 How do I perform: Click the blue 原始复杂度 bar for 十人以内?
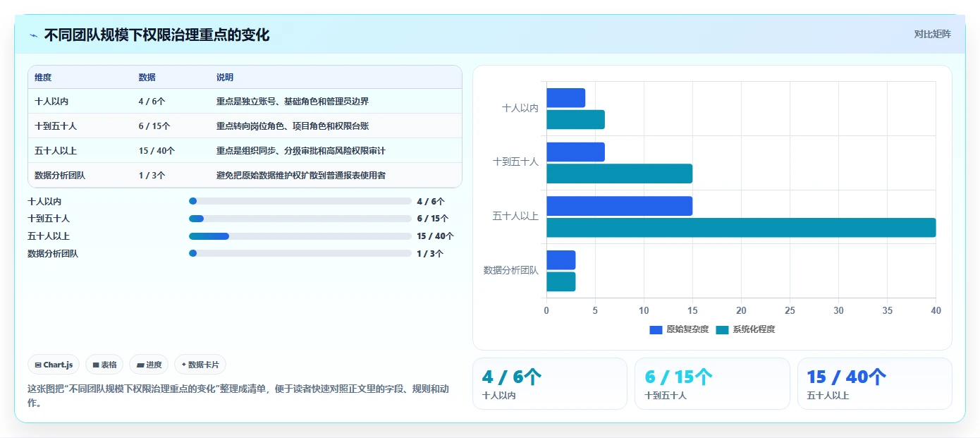566,98
